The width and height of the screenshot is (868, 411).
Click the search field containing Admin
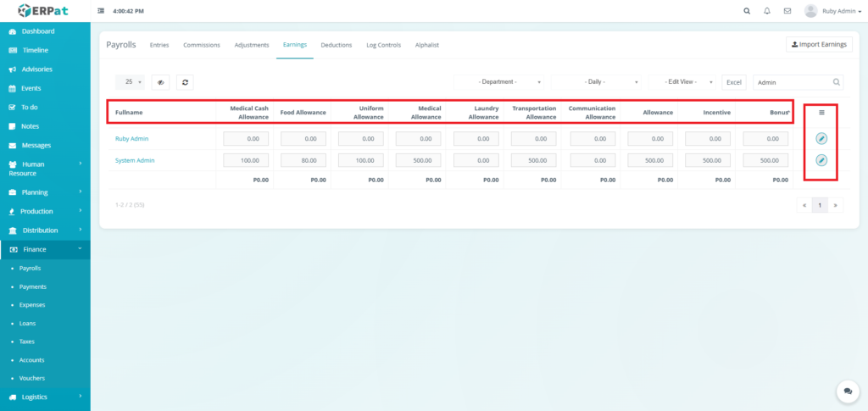(x=792, y=82)
